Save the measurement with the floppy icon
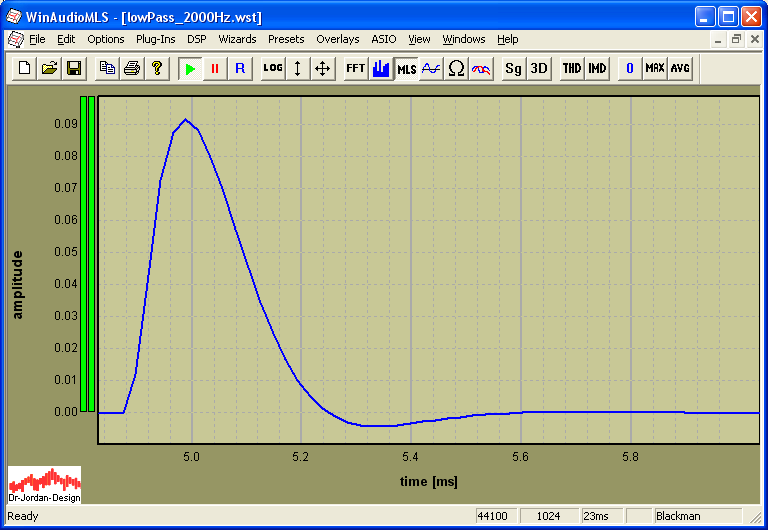Screen dimensions: 768x530 tap(73, 68)
